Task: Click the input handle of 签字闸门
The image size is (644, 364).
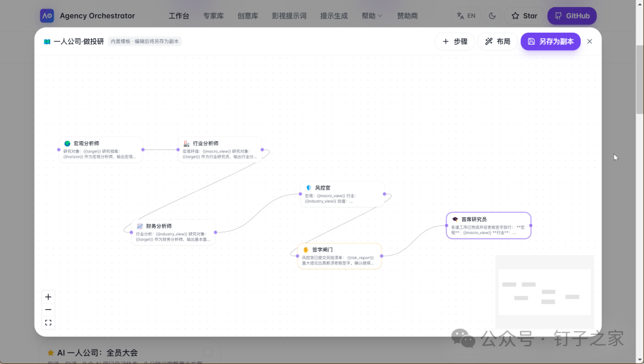Action: pos(298,256)
